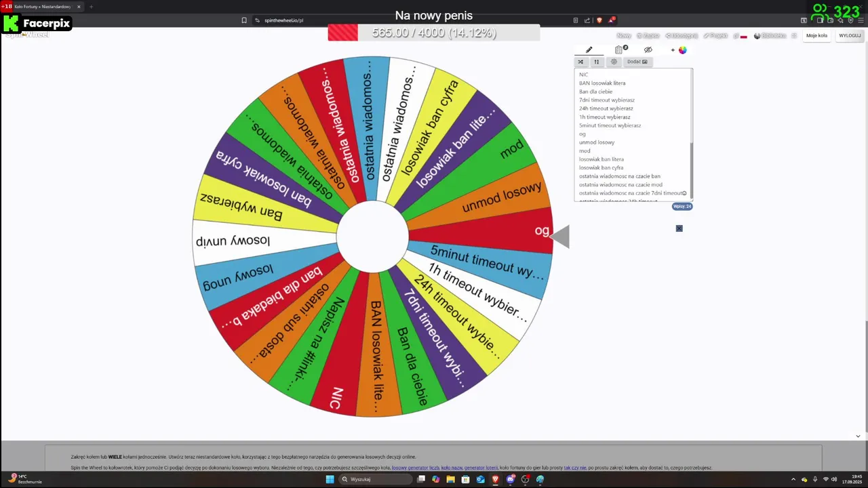
Task: Click the Dodać image button
Action: 637,62
